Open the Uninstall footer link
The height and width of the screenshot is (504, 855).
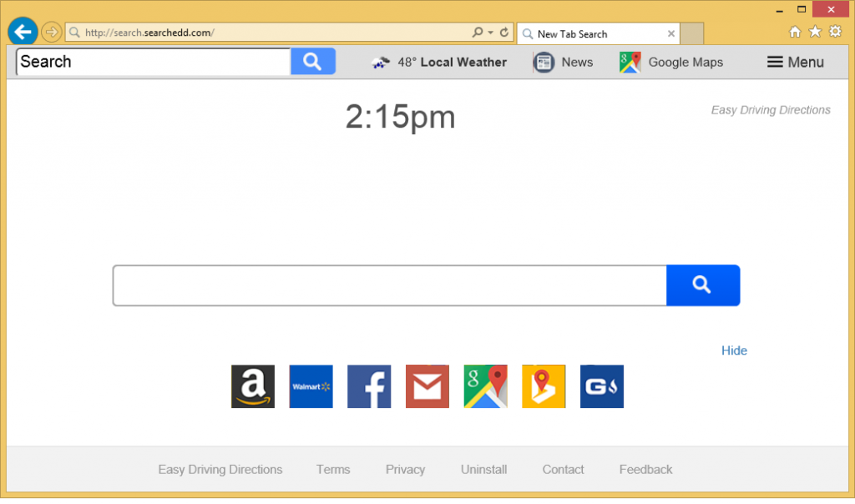483,470
